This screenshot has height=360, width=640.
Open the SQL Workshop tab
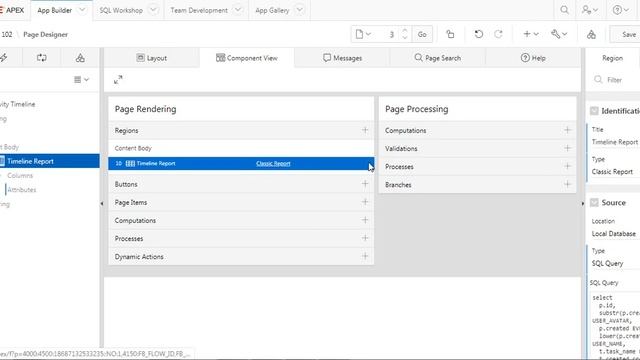(x=121, y=10)
